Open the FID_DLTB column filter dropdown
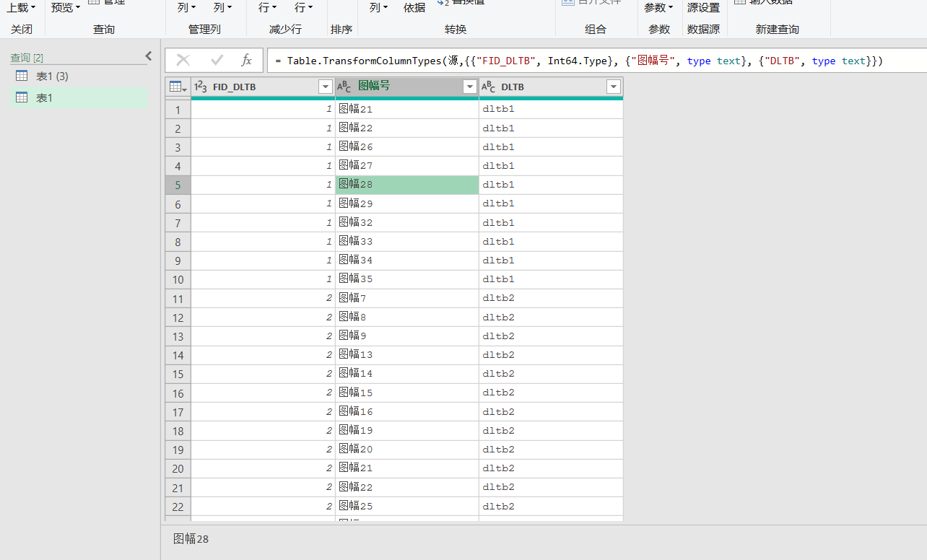This screenshot has width=927, height=560. pyautogui.click(x=325, y=87)
